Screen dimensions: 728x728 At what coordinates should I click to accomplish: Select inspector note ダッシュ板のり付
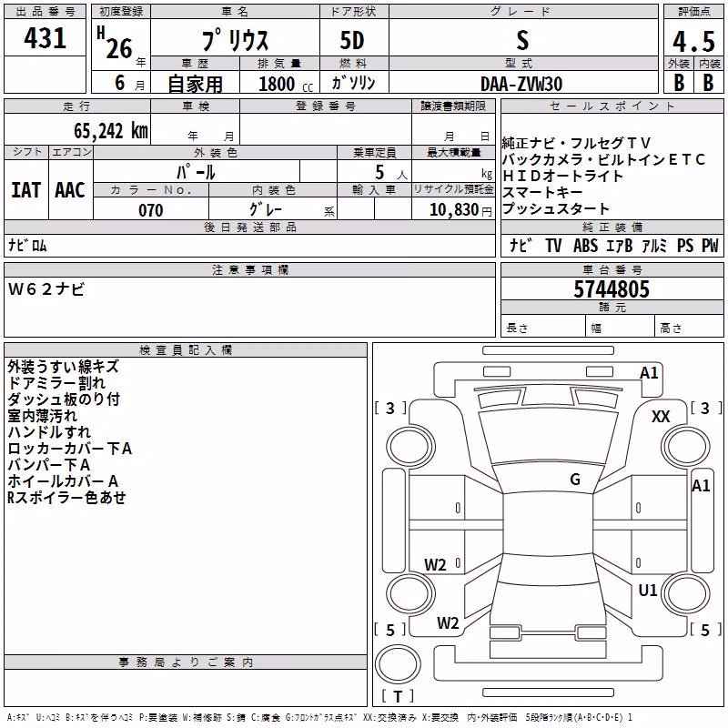click(64, 399)
